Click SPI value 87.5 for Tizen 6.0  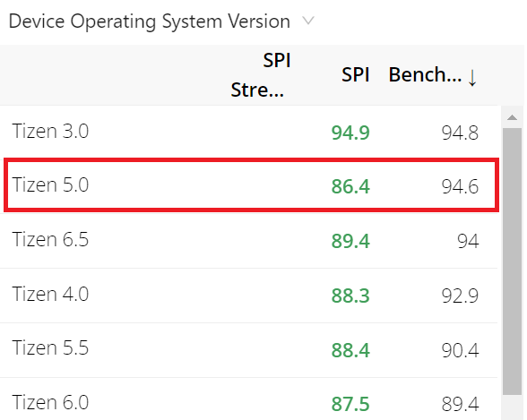click(350, 404)
